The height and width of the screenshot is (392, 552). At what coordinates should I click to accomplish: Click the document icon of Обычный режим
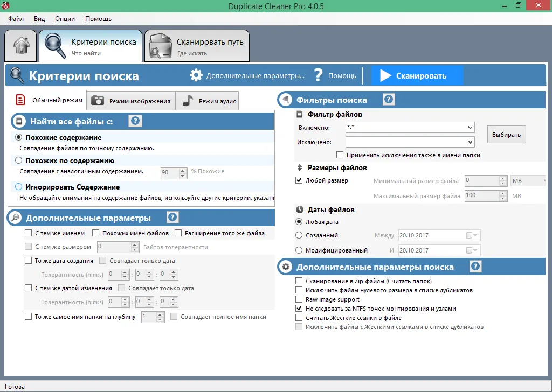click(x=20, y=100)
